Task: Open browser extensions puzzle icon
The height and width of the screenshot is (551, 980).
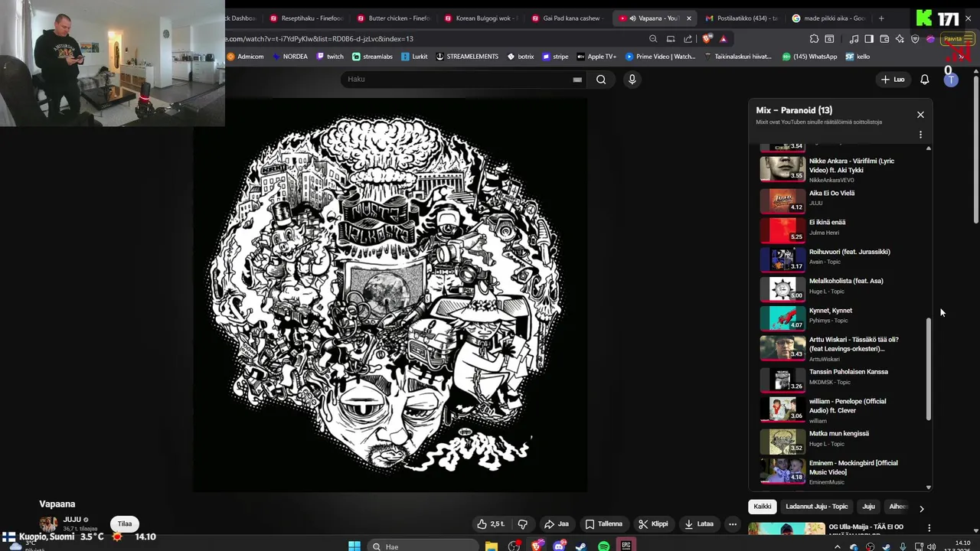Action: coord(814,39)
